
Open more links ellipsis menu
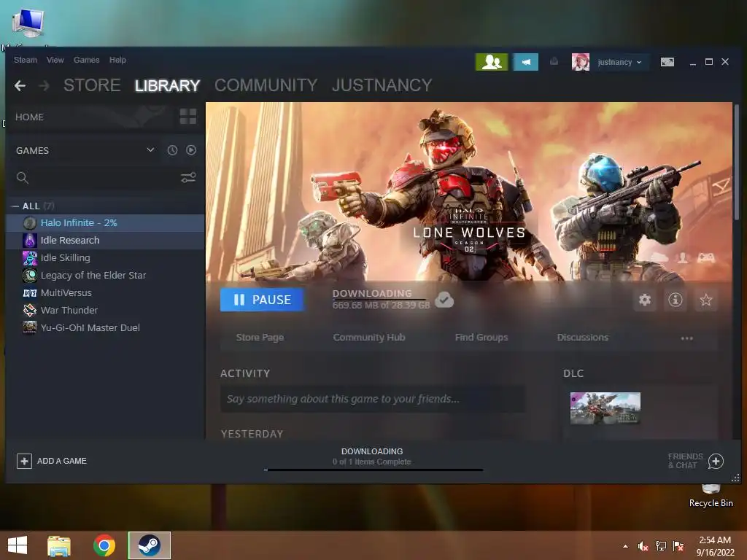click(686, 338)
